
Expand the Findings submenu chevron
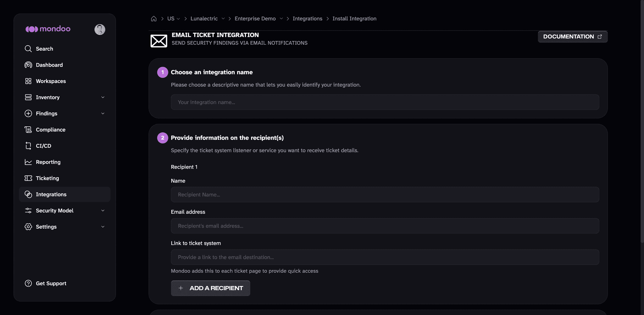[x=103, y=113]
